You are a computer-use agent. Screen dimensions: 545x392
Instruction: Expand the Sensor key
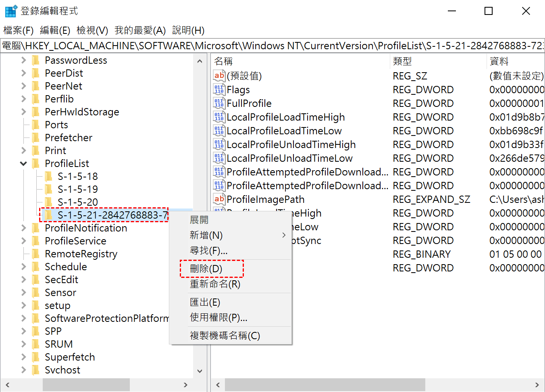coord(23,293)
